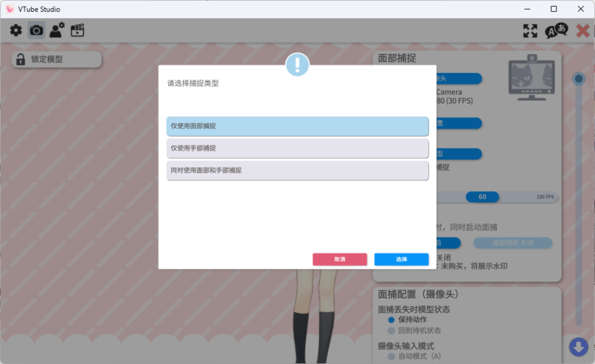The height and width of the screenshot is (364, 595).
Task: Select the 仅使用手部捕捉 option
Action: [x=297, y=149]
